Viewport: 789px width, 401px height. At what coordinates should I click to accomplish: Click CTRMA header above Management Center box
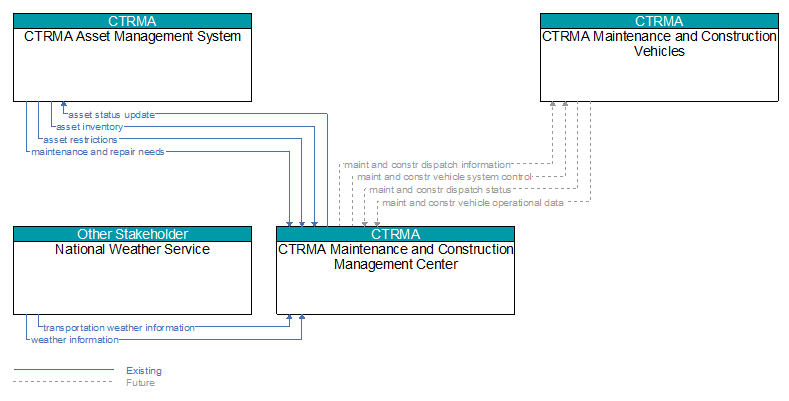(x=396, y=234)
